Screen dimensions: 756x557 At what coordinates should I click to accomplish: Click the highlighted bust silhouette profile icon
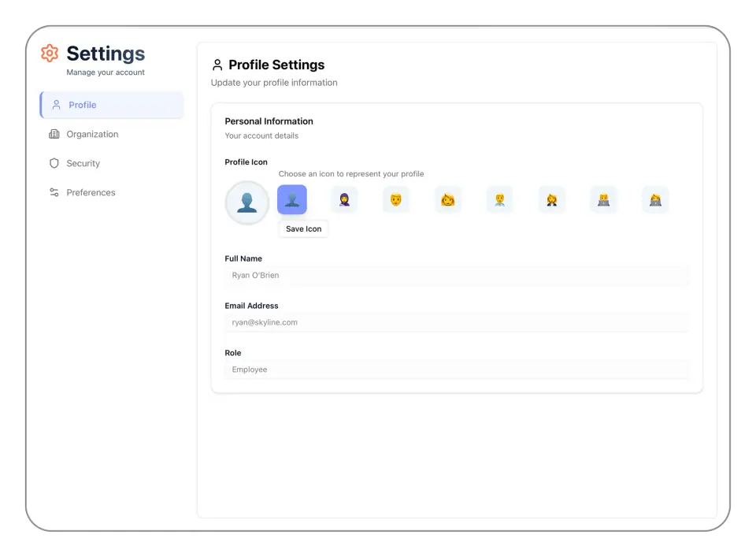click(292, 199)
